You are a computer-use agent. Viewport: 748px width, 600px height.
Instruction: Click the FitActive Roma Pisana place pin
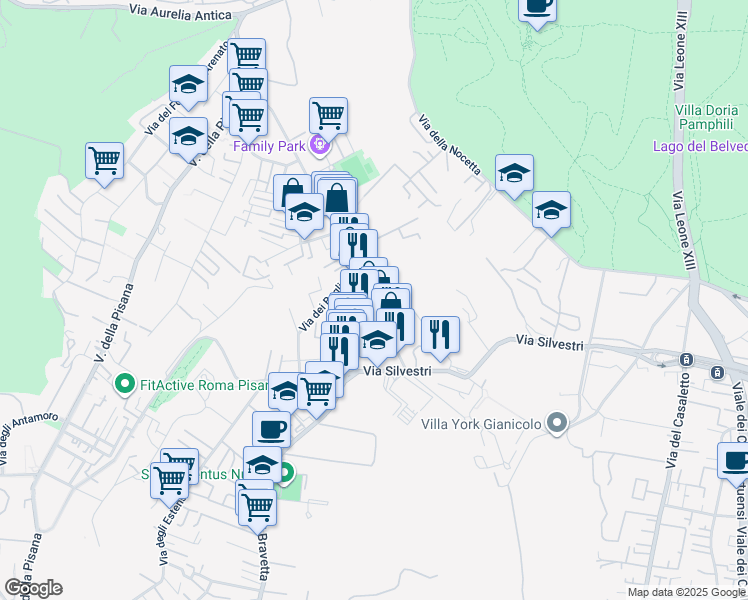pos(125,384)
